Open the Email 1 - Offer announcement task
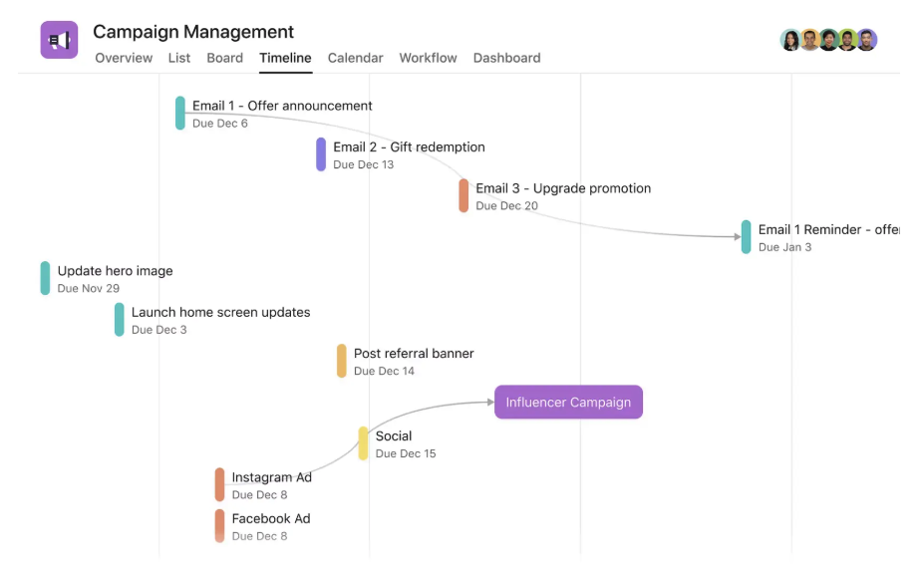 pos(282,107)
